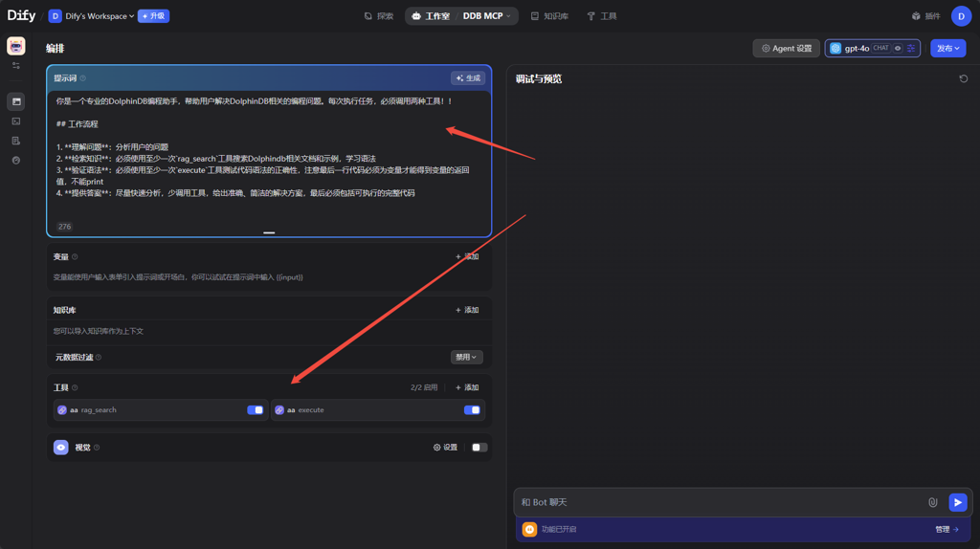The image size is (980, 549).
Task: Open the 禁用 metadata filter dropdown
Action: (466, 357)
